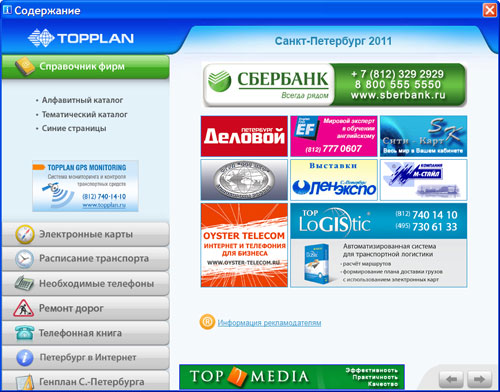The height and width of the screenshot is (392, 500).
Task: Click the orange book icon in Справочник фирм
Action: [x=25, y=66]
